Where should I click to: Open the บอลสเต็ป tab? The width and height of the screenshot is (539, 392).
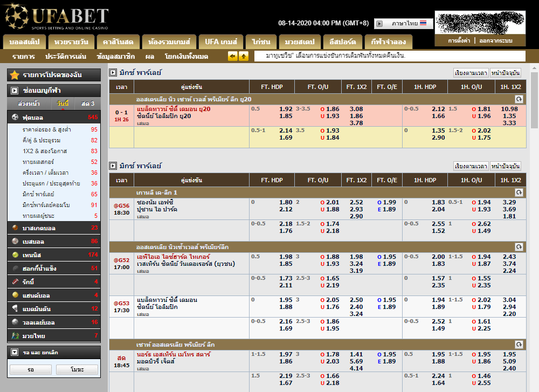coord(24,42)
